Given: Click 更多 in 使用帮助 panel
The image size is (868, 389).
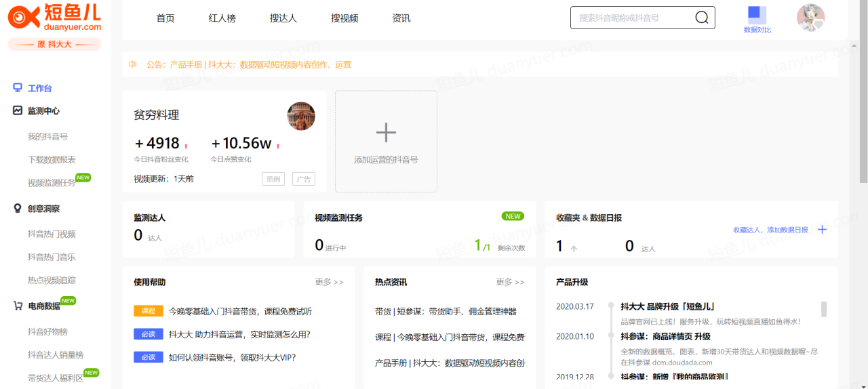Looking at the screenshot, I should (329, 282).
